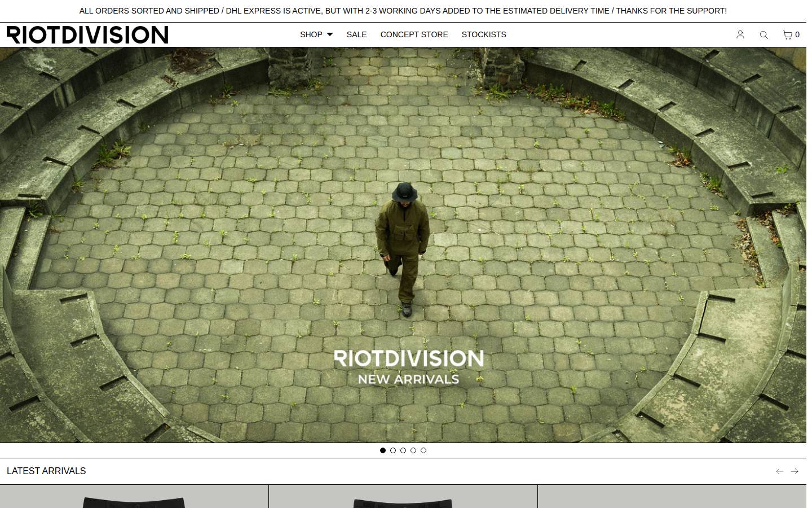Show next latest arrivals with right arrow
This screenshot has height=508, width=812.
[x=795, y=471]
